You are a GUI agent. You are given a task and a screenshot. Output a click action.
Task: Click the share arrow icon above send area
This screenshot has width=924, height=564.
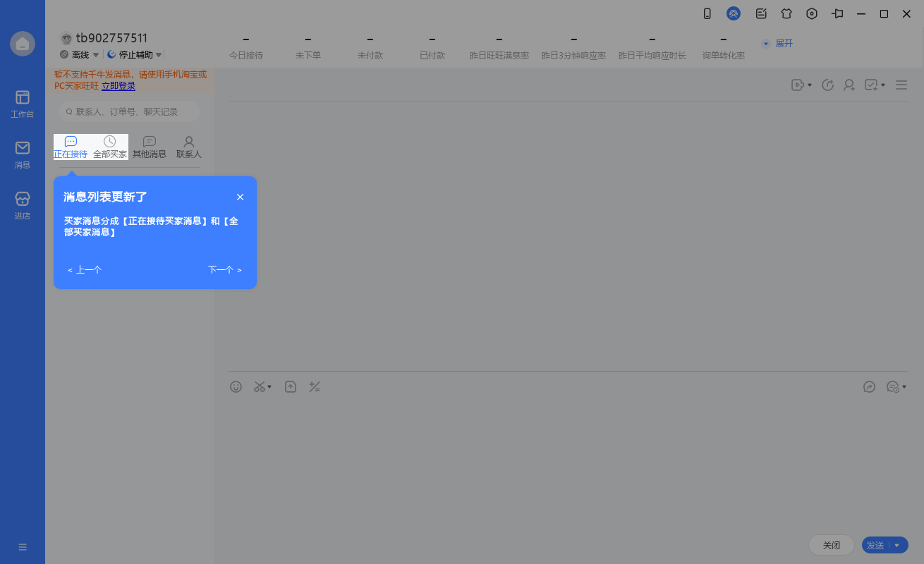869,386
